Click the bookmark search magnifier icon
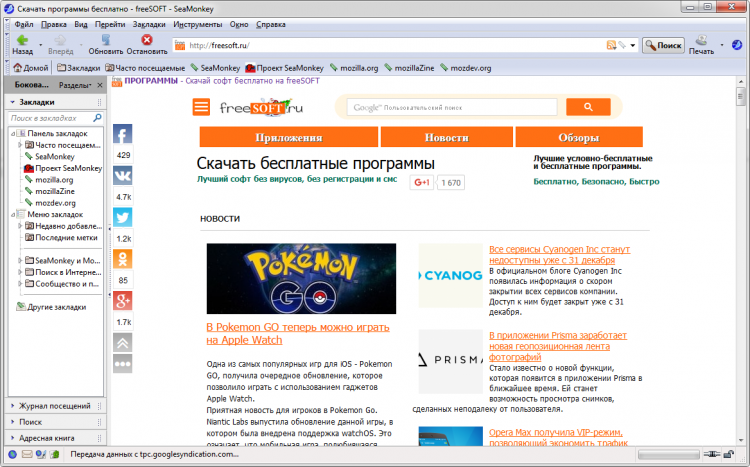750x467 pixels. coord(97,118)
